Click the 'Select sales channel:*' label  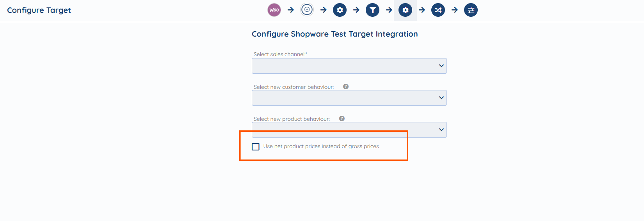[281, 54]
